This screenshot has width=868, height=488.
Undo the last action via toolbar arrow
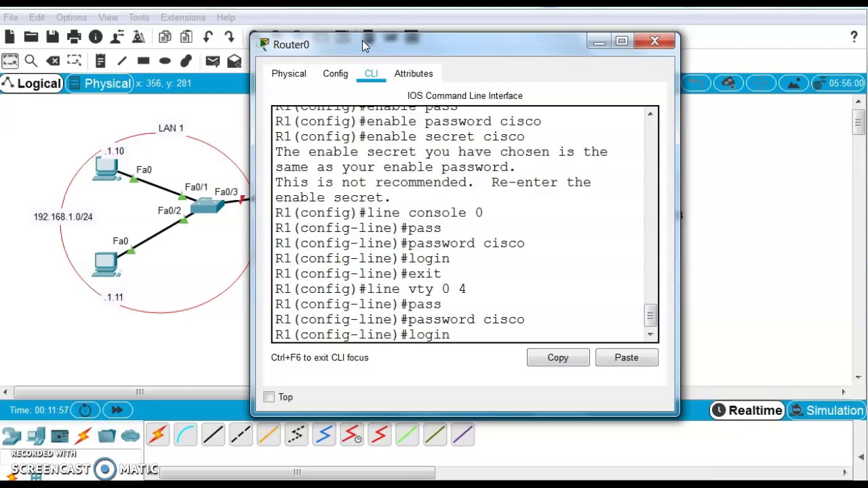pos(208,37)
